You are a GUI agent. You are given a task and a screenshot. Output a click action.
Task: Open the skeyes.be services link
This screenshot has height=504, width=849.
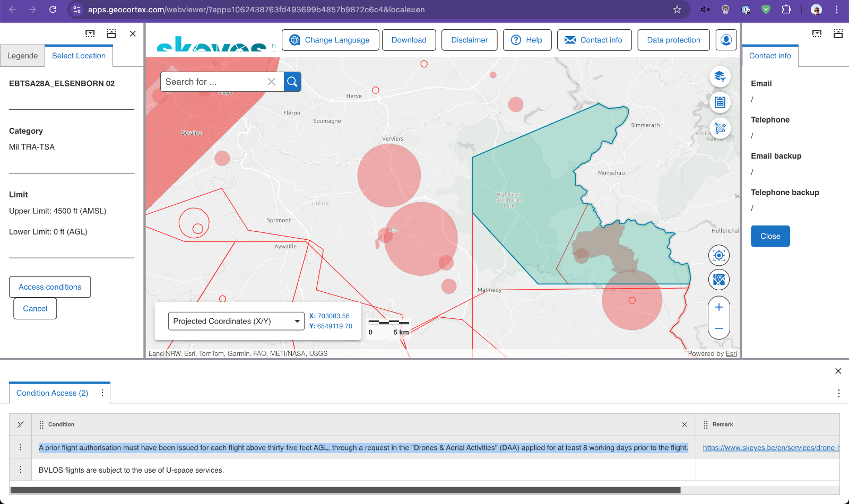coord(770,448)
